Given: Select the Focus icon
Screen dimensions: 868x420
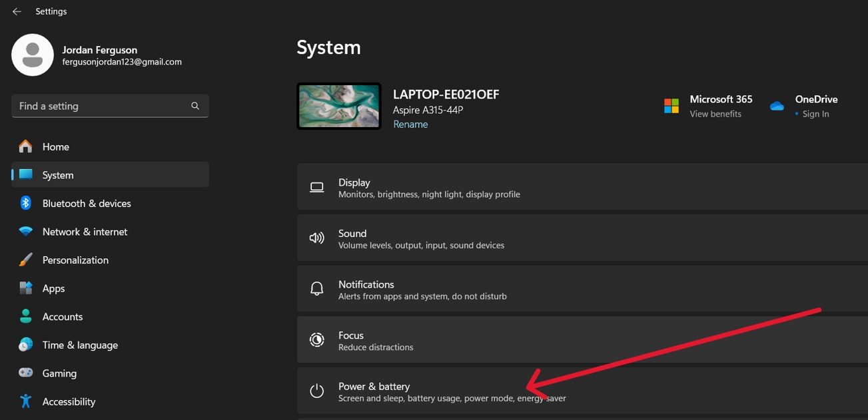Looking at the screenshot, I should 316,339.
